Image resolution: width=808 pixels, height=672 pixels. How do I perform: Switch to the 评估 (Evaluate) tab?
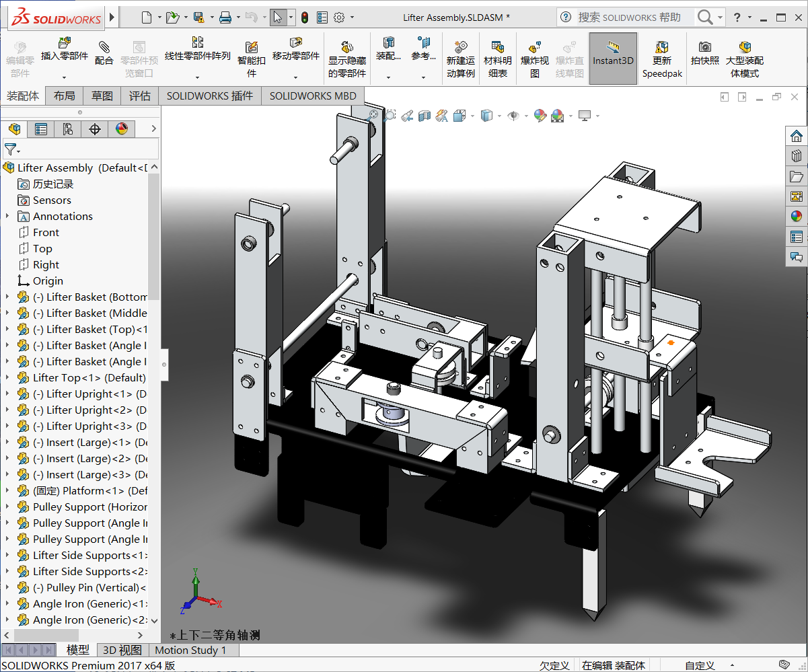pos(139,96)
